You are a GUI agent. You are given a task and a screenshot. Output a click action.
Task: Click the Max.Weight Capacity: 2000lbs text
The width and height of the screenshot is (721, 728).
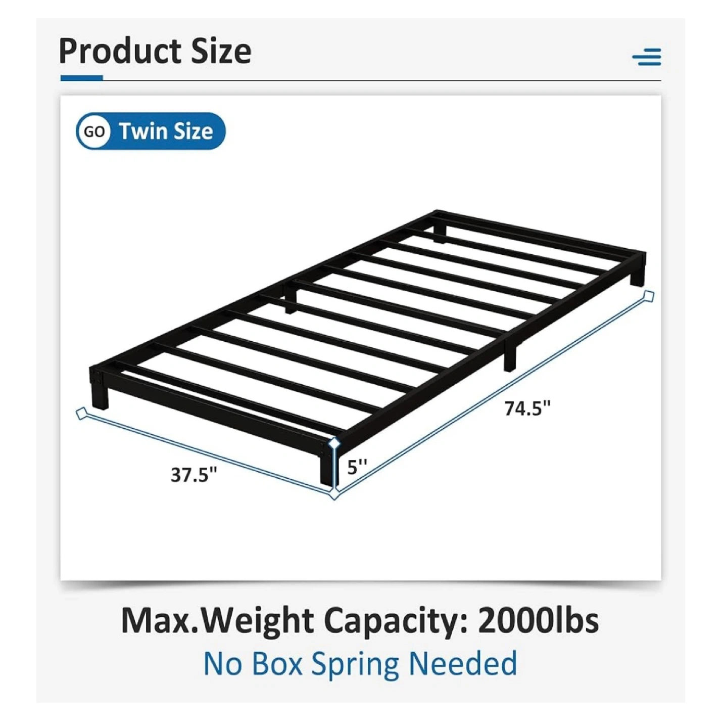[360, 620]
